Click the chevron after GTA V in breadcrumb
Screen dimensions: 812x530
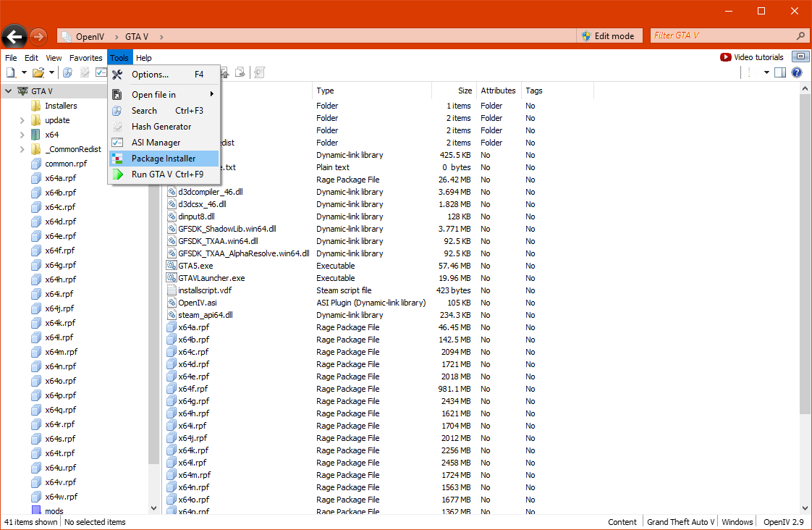pos(161,37)
